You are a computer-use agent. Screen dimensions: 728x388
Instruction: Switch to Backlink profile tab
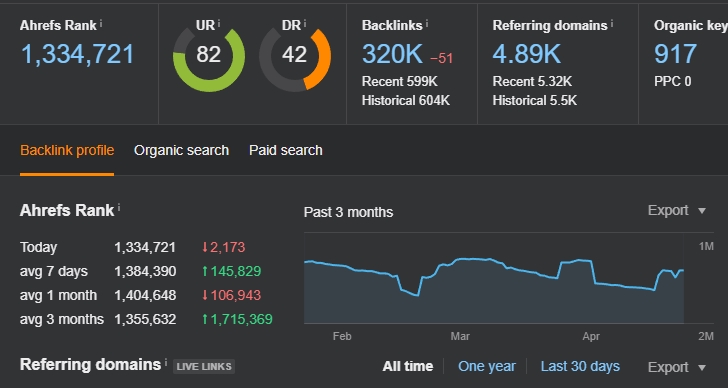[x=67, y=150]
